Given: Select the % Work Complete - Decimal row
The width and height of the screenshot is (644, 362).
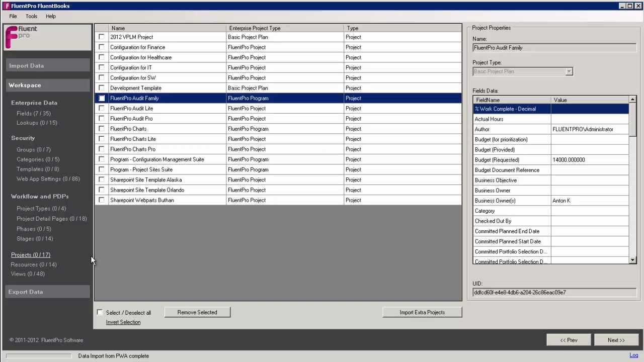Looking at the screenshot, I should 551,109.
